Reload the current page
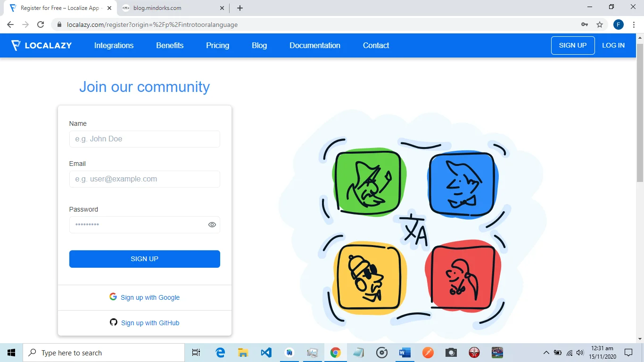The height and width of the screenshot is (362, 644). pyautogui.click(x=41, y=25)
